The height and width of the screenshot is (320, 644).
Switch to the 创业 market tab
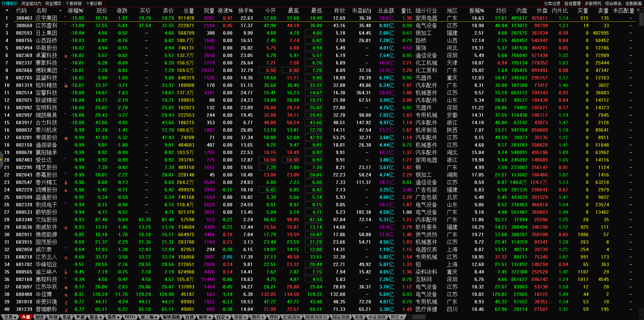tap(40, 317)
